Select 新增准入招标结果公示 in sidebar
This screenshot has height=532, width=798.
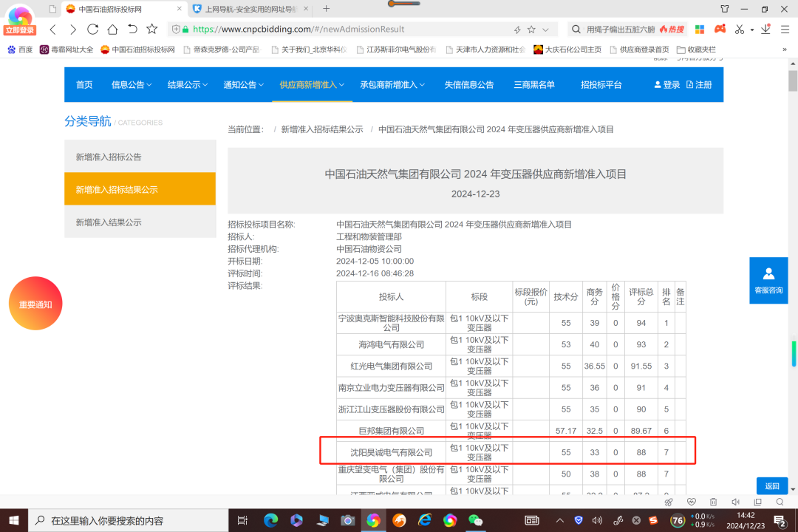click(140, 189)
